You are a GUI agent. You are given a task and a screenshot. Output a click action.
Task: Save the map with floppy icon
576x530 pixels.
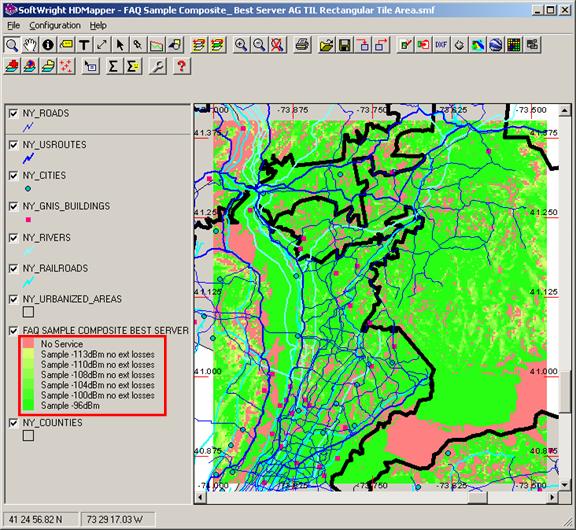(x=344, y=45)
